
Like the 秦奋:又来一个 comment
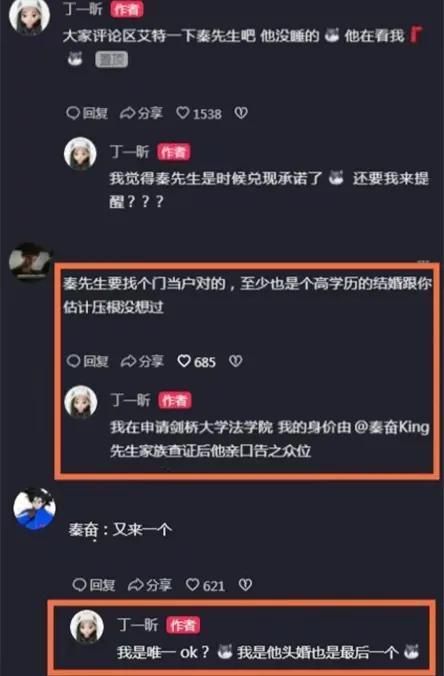pos(205,585)
